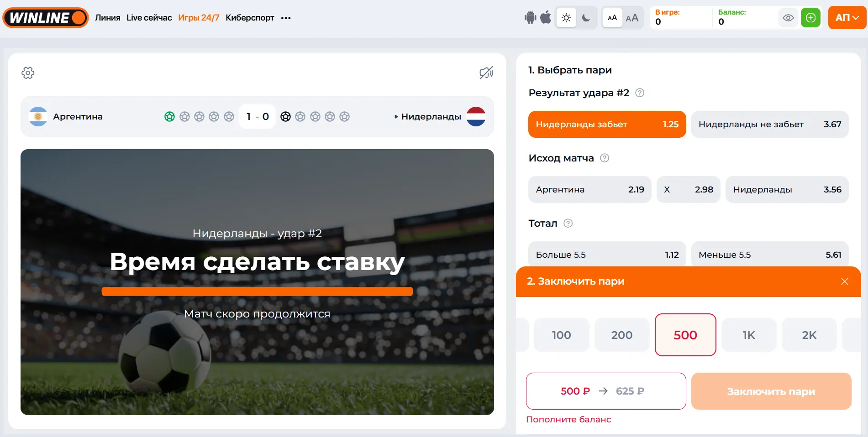Switch to dark theme moon toggle

click(586, 18)
